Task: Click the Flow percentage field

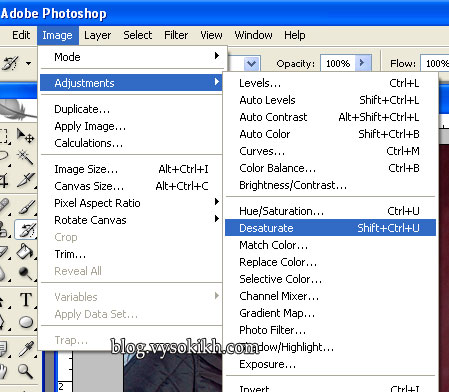Action: (x=435, y=63)
